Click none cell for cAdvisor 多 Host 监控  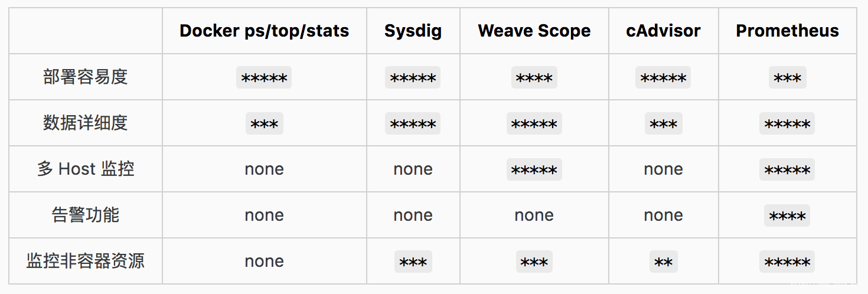[x=663, y=169]
